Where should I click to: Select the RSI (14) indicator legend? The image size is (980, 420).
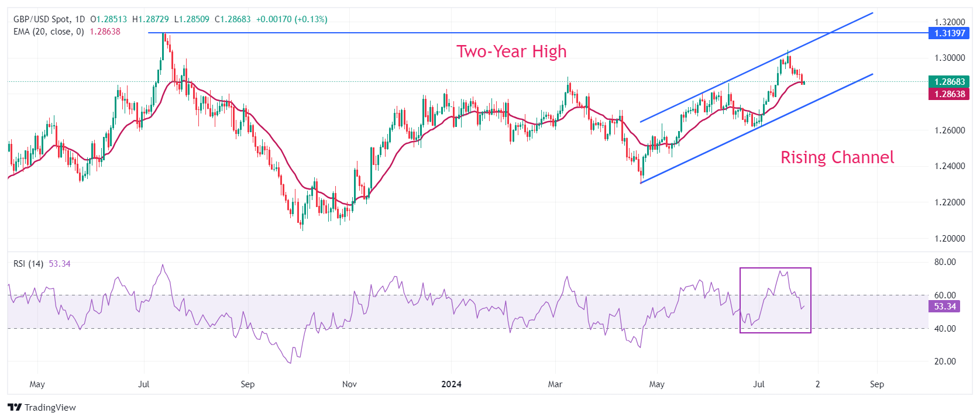coord(28,264)
